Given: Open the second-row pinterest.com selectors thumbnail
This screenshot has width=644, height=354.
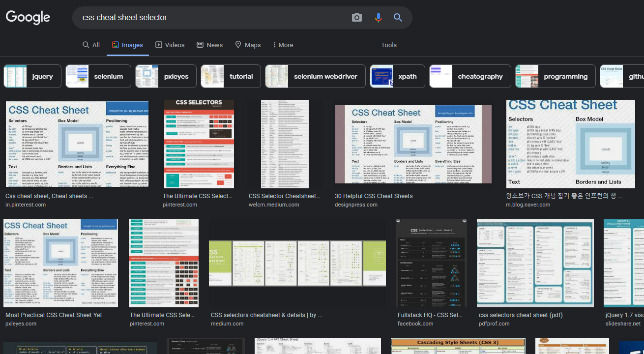Looking at the screenshot, I should tap(164, 263).
